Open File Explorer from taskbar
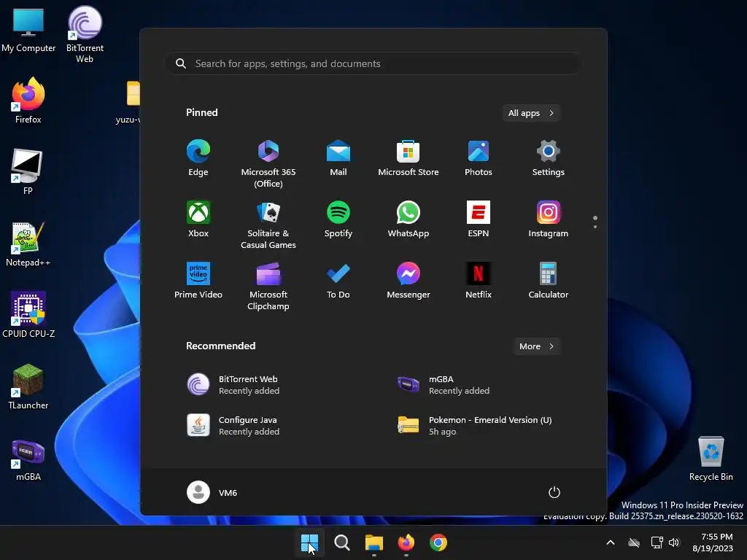Viewport: 747px width, 560px height. point(374,542)
